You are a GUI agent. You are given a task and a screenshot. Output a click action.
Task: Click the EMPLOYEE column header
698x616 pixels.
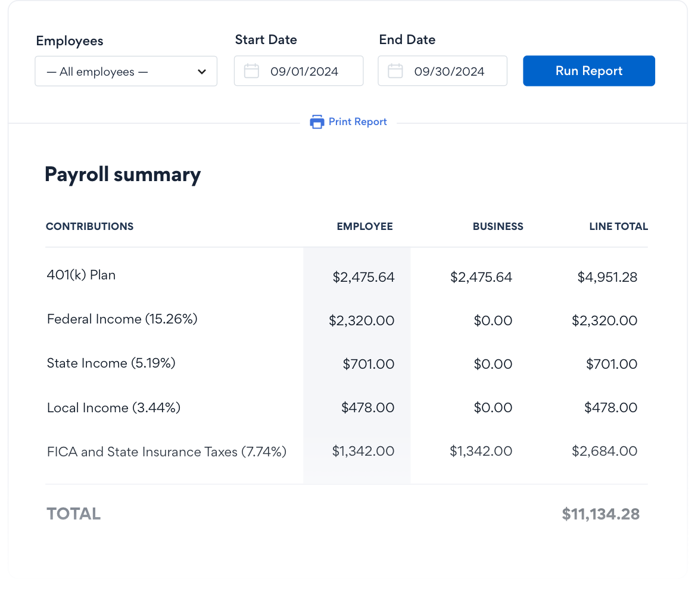tap(364, 226)
